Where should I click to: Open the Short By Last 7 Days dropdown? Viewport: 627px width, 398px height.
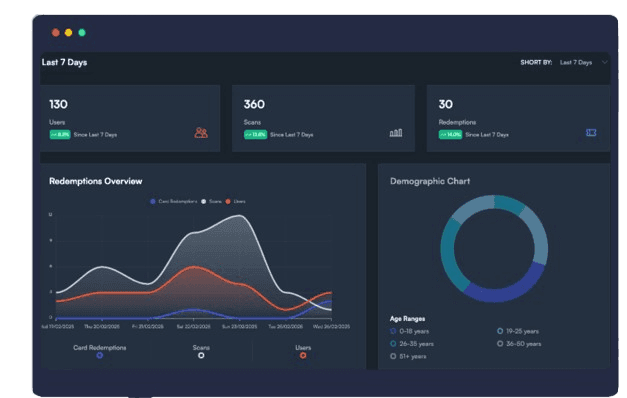click(583, 62)
